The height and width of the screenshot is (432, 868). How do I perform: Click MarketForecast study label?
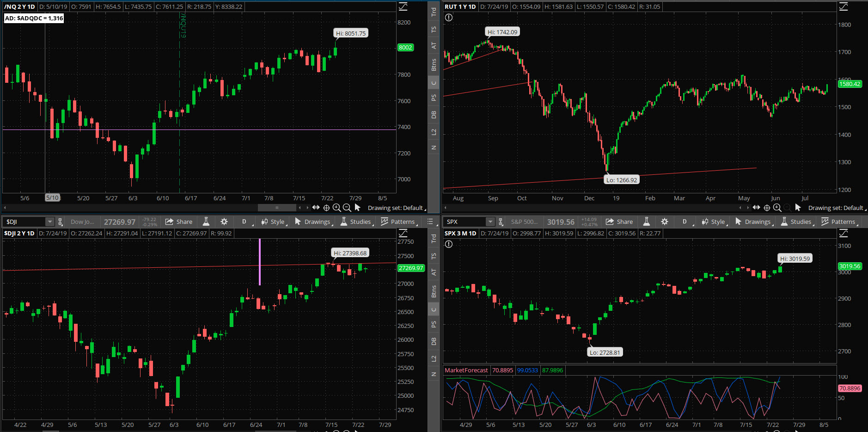click(466, 370)
